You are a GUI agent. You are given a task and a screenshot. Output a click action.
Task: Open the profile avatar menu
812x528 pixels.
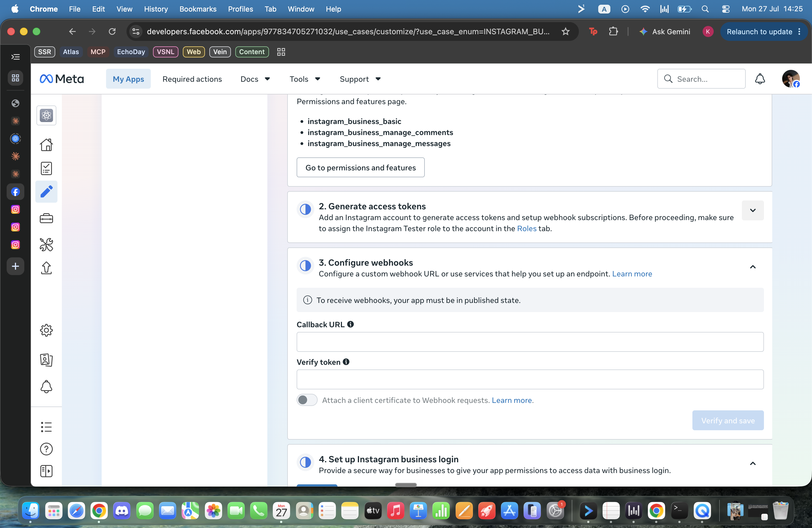point(790,79)
